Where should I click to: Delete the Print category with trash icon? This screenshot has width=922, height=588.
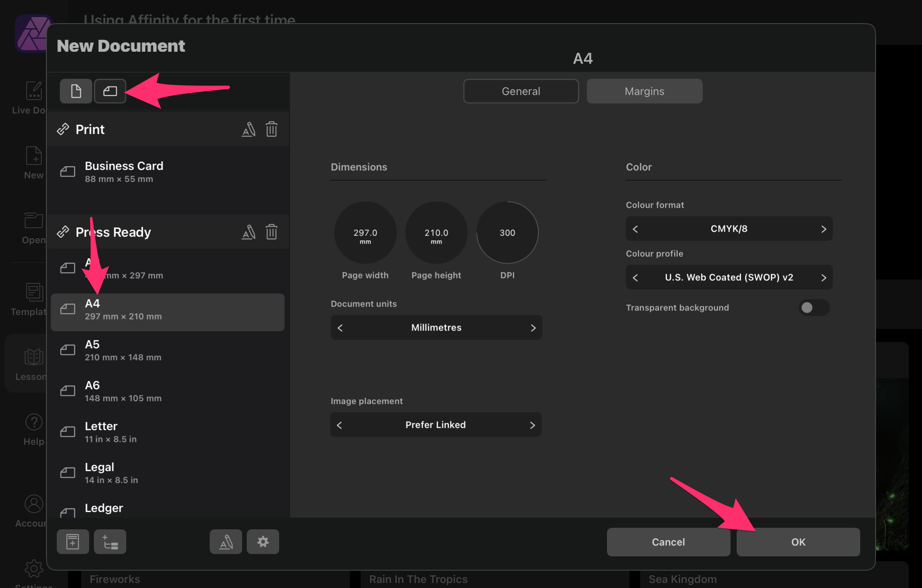[x=271, y=129]
